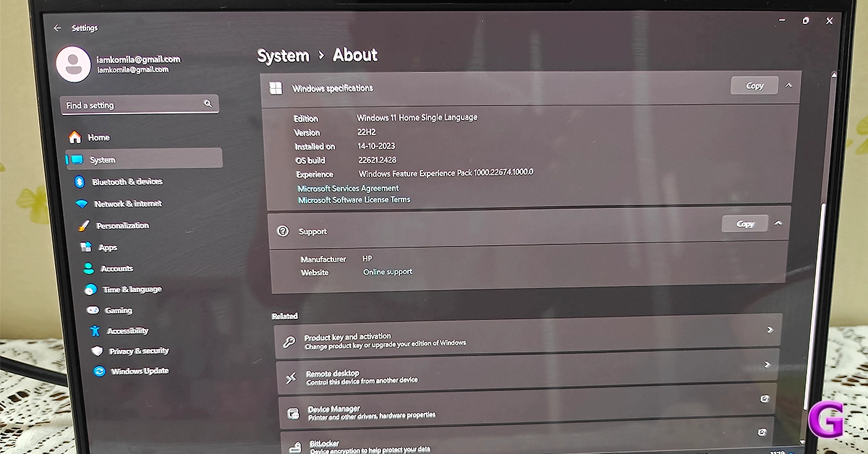Collapse the Support section chevron
Screen dimensions: 868x454
tap(778, 223)
